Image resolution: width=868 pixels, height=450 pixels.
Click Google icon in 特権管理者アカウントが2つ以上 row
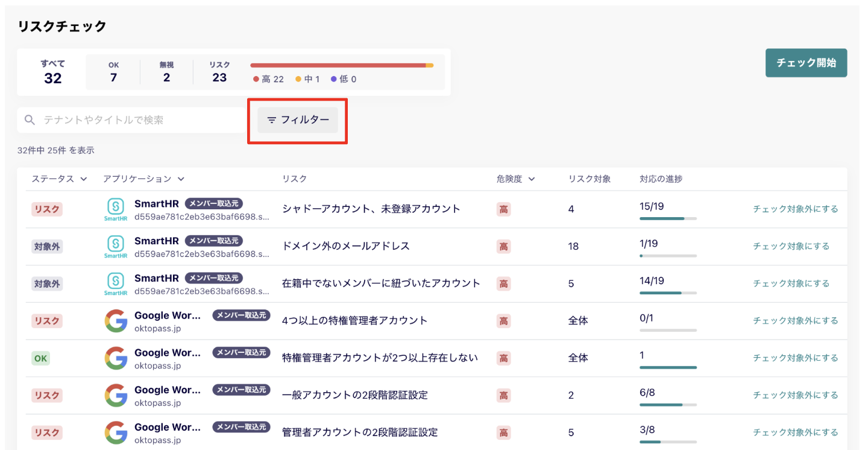tap(116, 359)
